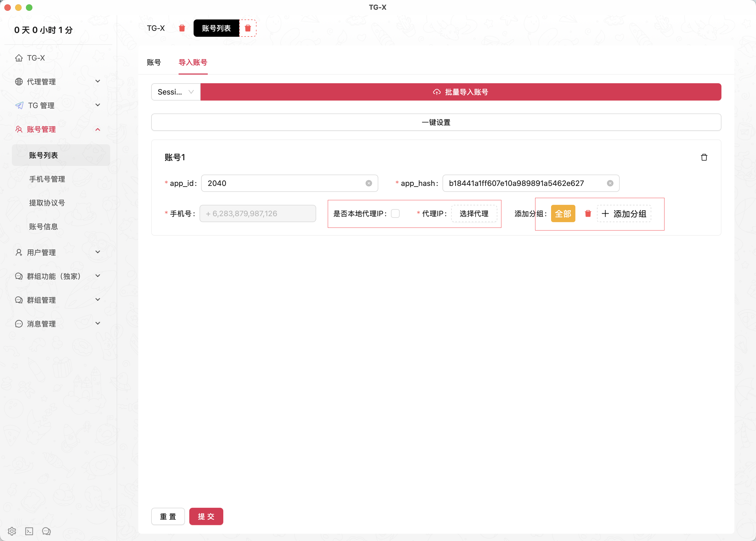Open the Session type dropdown

pos(176,92)
